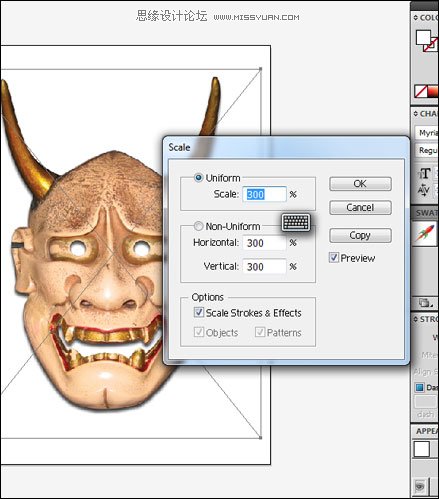The width and height of the screenshot is (439, 499).
Task: Click the kerning icon in Character panel
Action: tap(423, 190)
